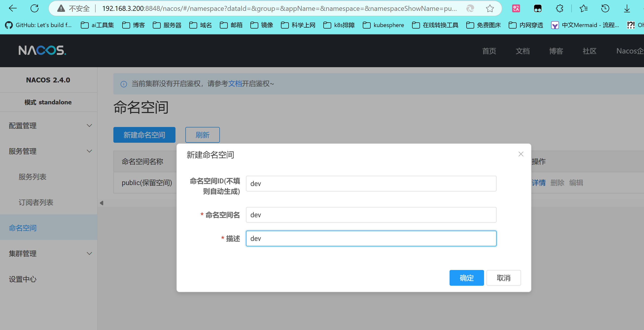Open the kubesphere bookmark folder
The image size is (644, 330).
383,25
